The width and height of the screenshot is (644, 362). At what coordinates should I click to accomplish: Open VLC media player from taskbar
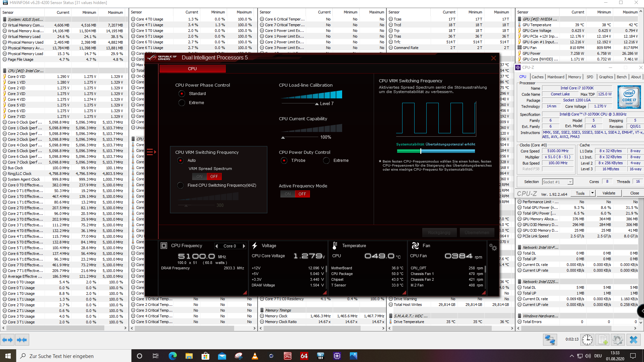pos(255,356)
